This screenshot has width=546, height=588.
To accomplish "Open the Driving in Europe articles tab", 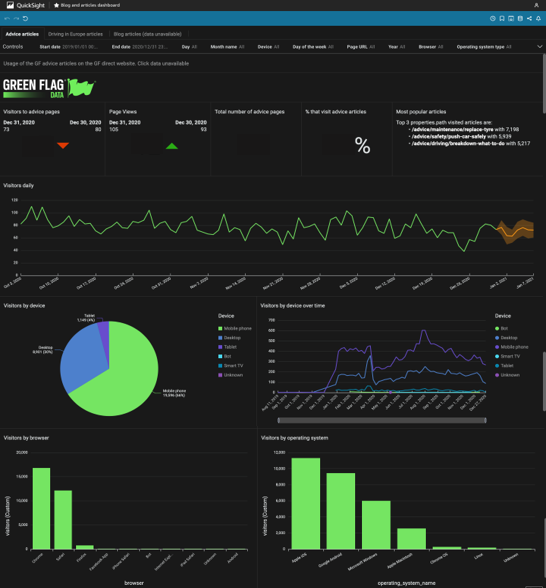I will click(75, 34).
